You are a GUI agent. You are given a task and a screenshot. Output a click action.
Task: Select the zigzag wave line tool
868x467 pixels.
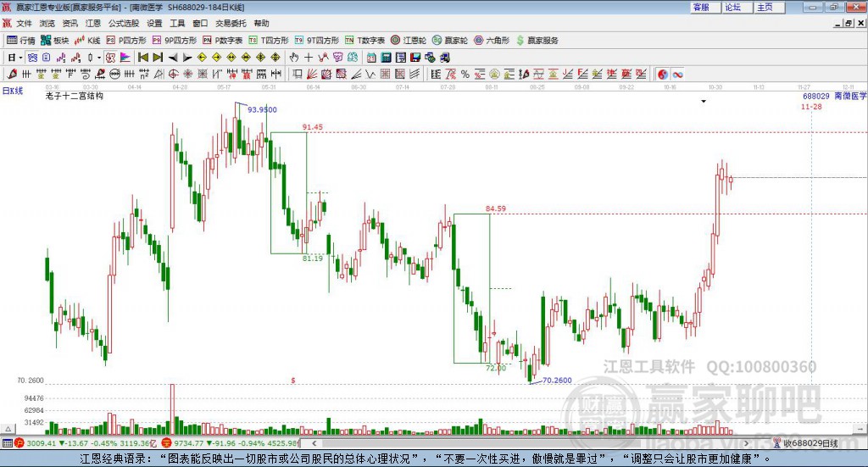370,74
